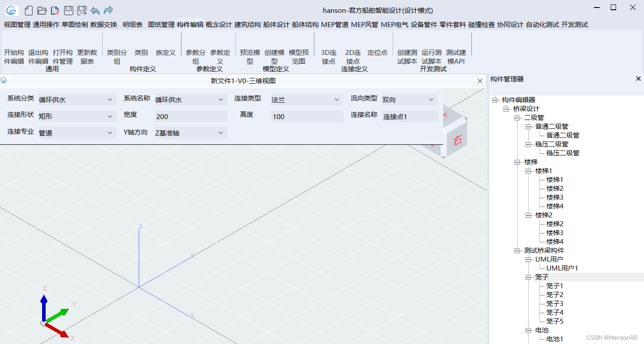Collapse the 构件编辑器 root node
The image size is (644, 344).
(495, 100)
